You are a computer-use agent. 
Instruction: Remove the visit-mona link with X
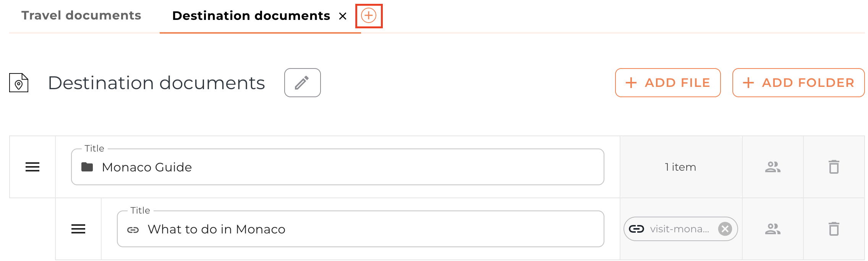click(725, 229)
